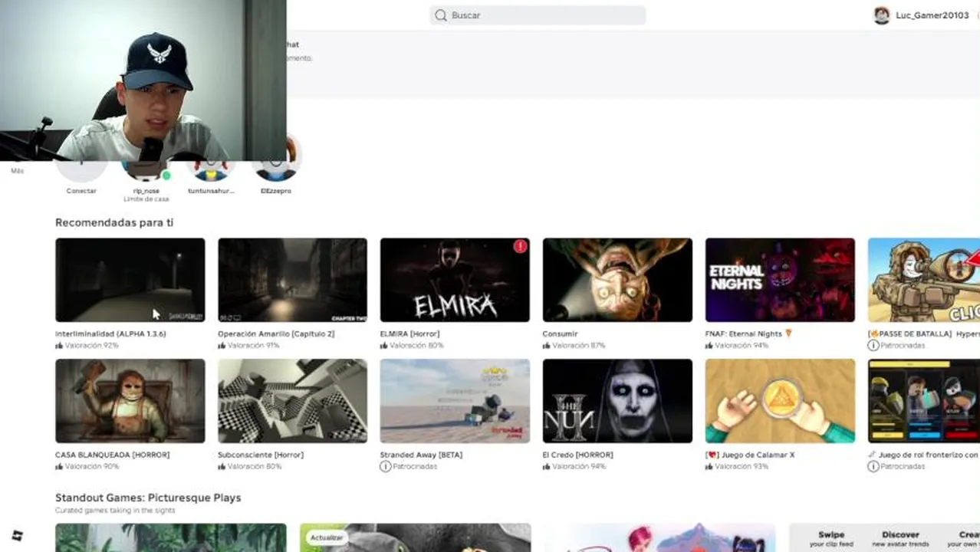This screenshot has width=980, height=552.
Task: Click info icon under PASSE DE BATALLA
Action: click(x=873, y=345)
